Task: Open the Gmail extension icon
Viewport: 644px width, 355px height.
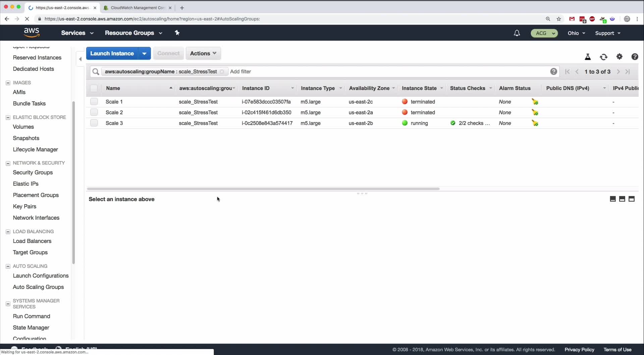Action: point(572,19)
